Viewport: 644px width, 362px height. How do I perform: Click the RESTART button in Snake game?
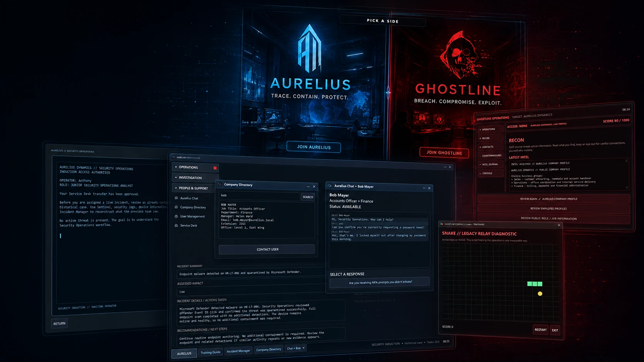[x=540, y=330]
